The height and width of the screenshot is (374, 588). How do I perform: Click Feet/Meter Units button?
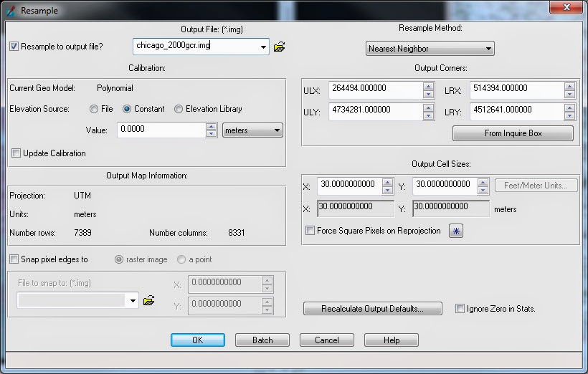(536, 186)
